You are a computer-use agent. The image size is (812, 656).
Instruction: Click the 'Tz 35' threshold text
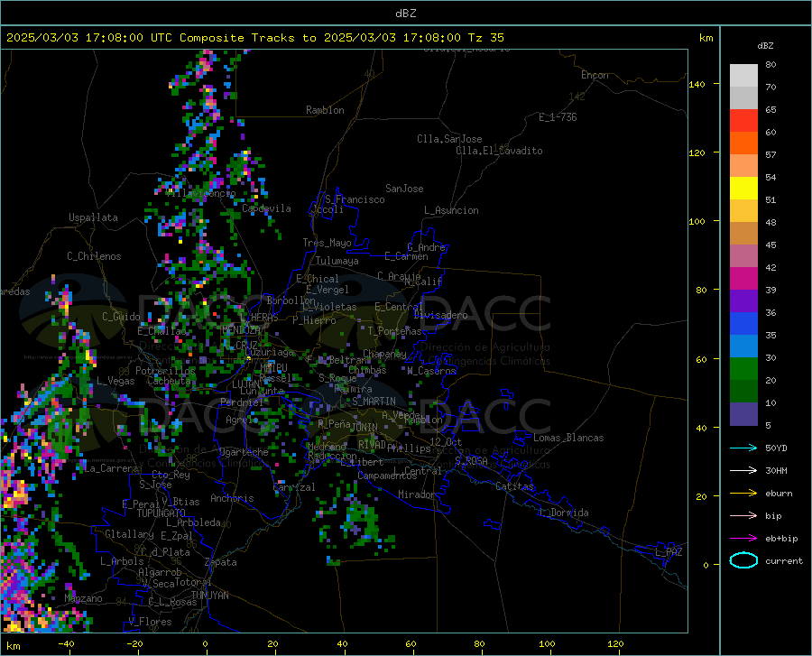485,38
